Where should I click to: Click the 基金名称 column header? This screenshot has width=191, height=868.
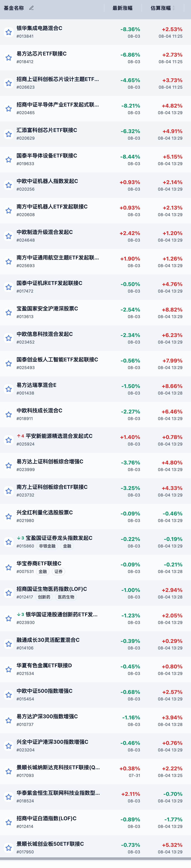14,8
